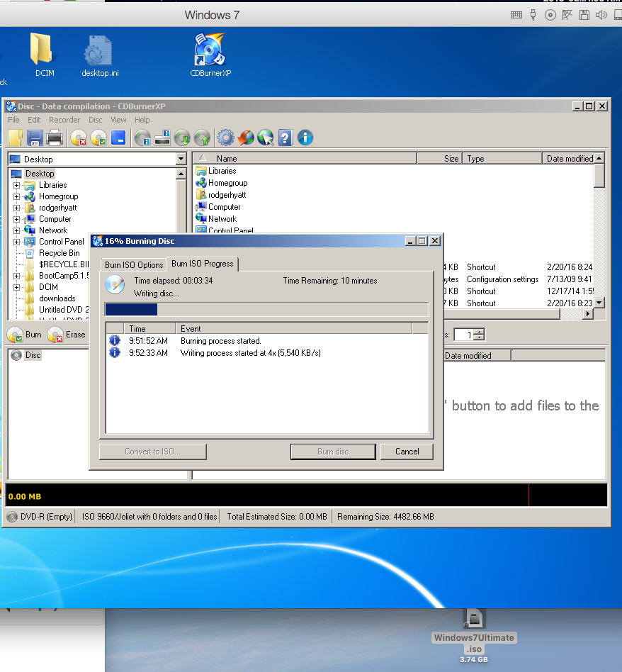
Task: Click the erase disc toolbar icon
Action: coord(79,138)
